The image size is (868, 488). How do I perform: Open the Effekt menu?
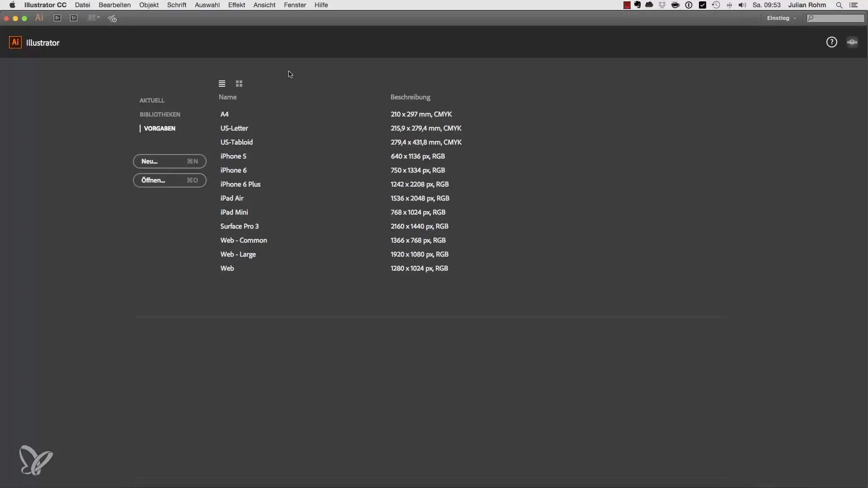click(236, 5)
